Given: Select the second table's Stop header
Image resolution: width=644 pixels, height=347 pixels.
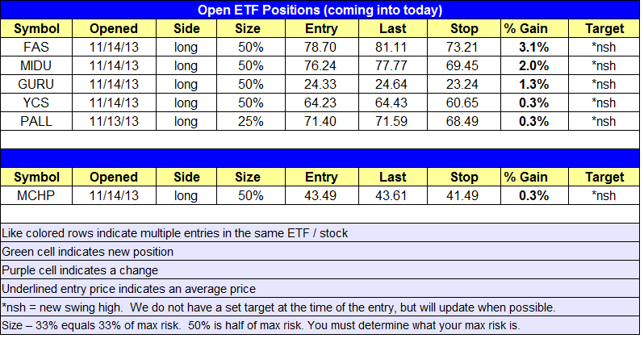Looking at the screenshot, I should (464, 177).
